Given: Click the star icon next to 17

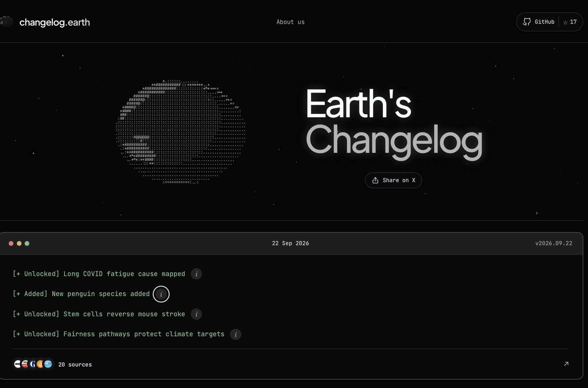Looking at the screenshot, I should pos(565,22).
